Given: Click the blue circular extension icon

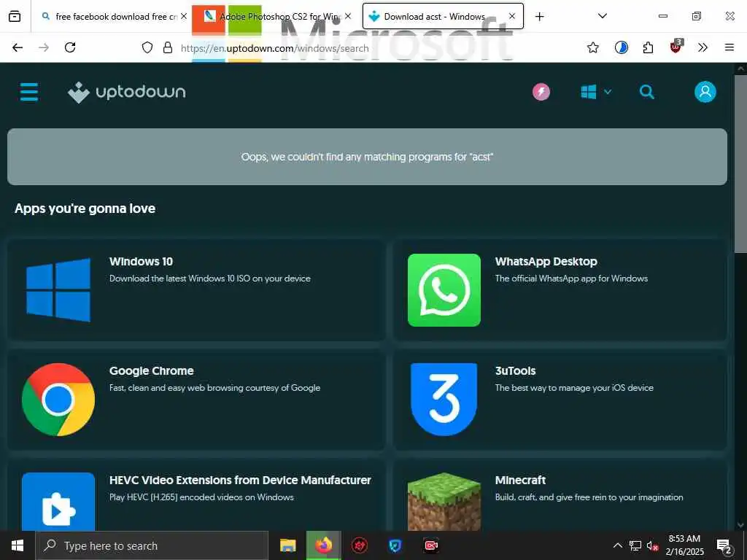Looking at the screenshot, I should pos(622,47).
